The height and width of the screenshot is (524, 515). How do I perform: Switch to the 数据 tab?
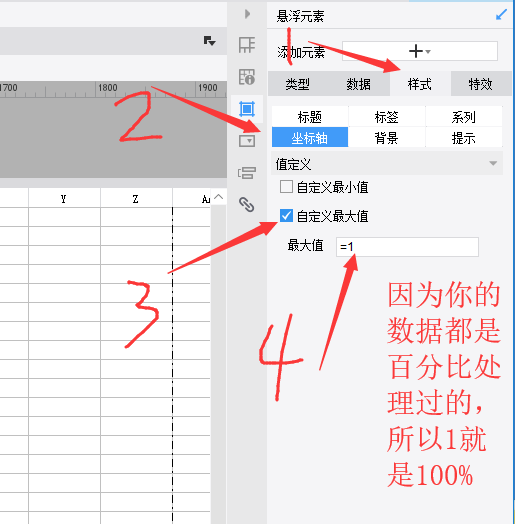[359, 84]
